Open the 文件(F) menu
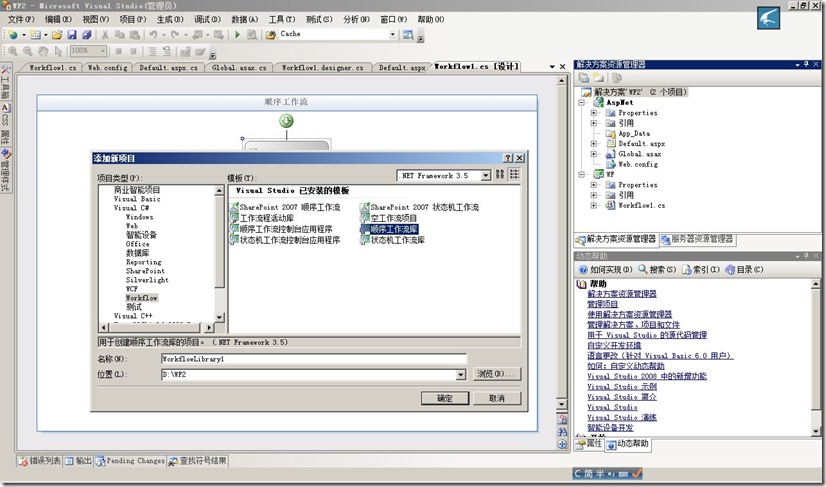Image resolution: width=826 pixels, height=487 pixels. (x=21, y=20)
